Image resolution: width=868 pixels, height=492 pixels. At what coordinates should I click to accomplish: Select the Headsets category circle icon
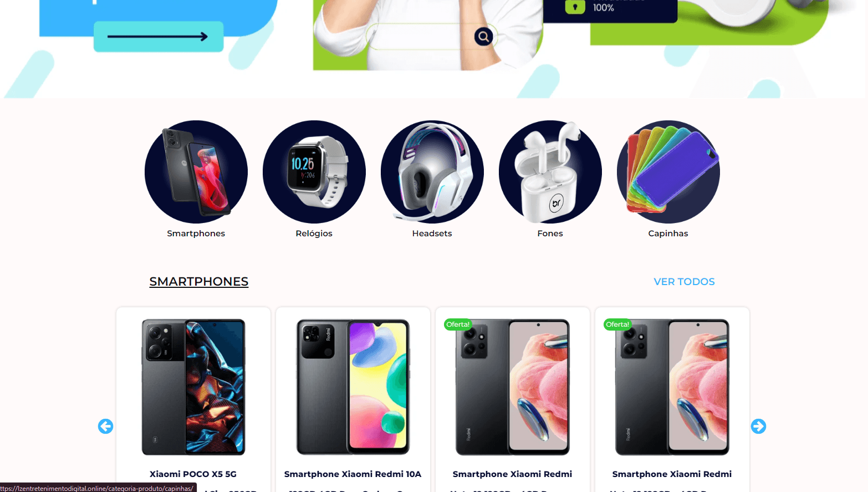[x=432, y=172]
